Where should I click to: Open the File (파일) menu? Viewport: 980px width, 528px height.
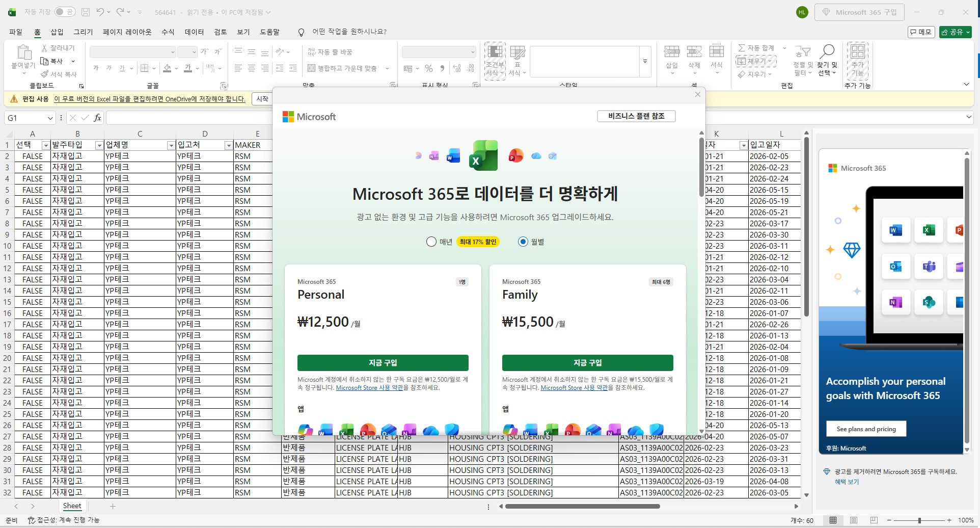(x=16, y=32)
